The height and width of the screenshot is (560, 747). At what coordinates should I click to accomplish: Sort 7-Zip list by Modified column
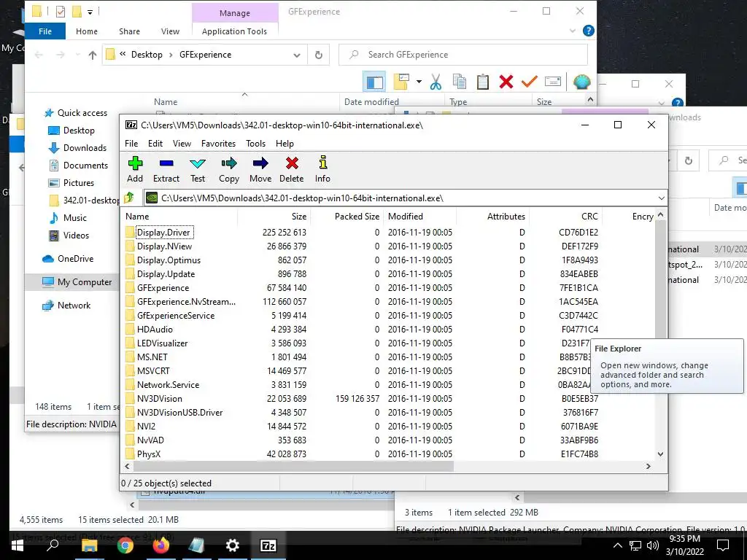[x=420, y=216]
